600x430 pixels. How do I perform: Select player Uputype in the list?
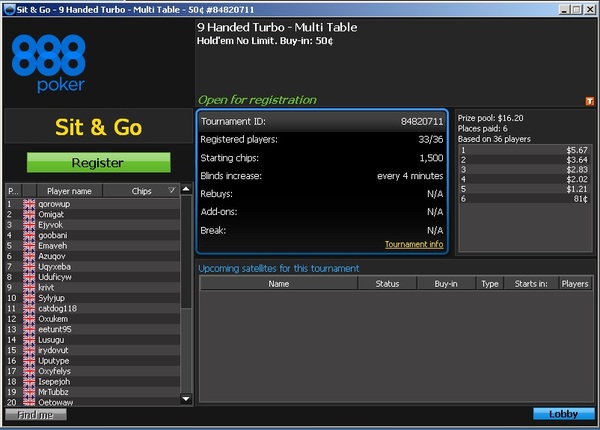click(93, 361)
